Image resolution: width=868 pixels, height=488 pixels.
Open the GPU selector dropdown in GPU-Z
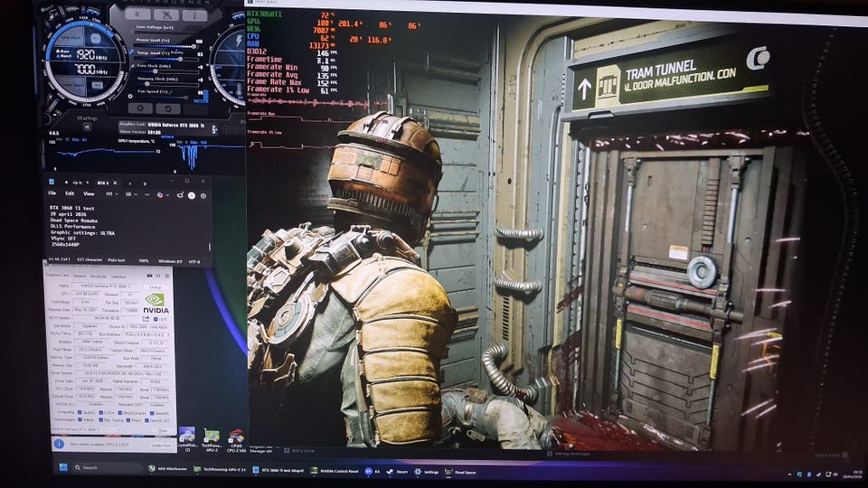(86, 429)
